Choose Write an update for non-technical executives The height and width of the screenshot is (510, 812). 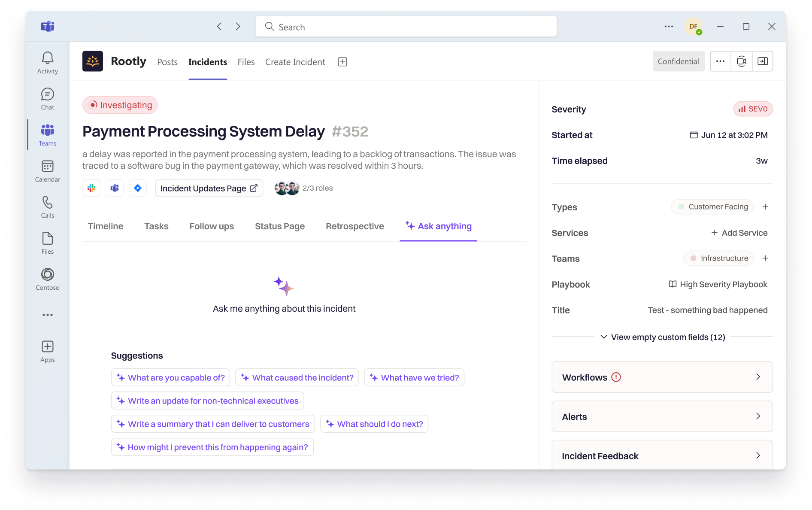click(x=207, y=401)
